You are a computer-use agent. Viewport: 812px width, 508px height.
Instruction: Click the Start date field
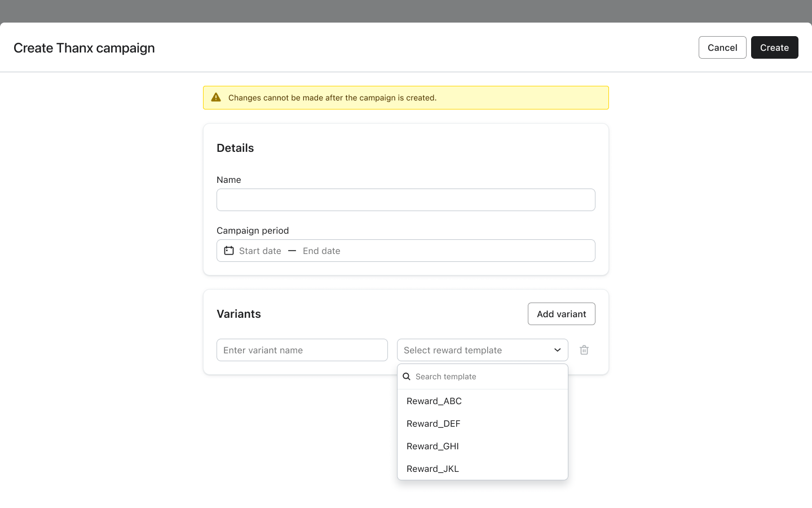(x=260, y=251)
